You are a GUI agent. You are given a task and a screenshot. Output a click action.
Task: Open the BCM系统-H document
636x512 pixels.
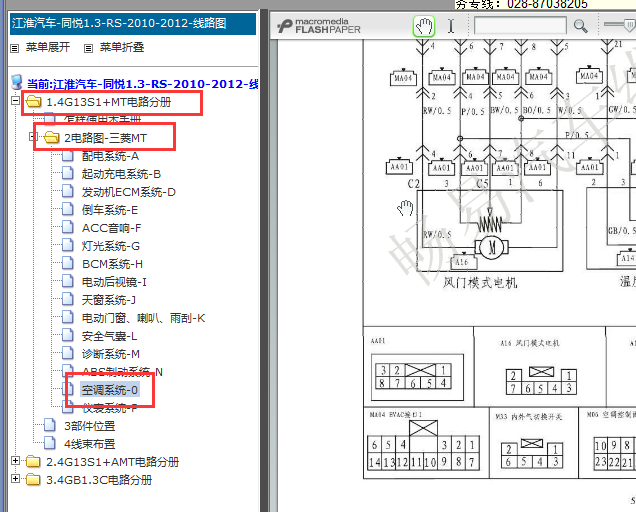[112, 264]
